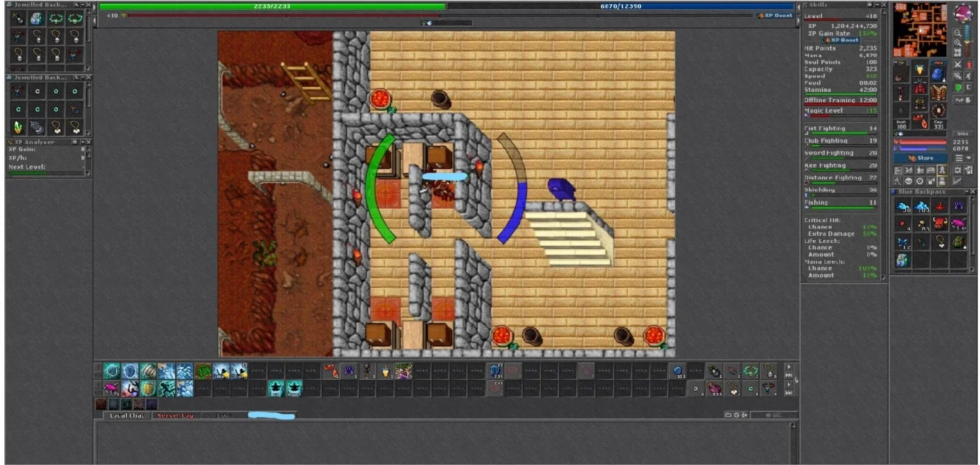Open the minimap thumbnail view
Viewport: 980px width, 465px height.
coord(958,53)
